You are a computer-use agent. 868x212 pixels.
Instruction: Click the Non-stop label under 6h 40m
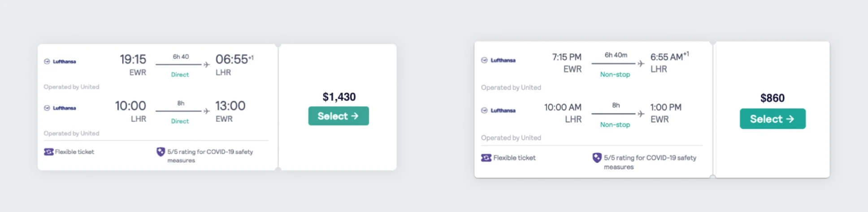(x=615, y=74)
